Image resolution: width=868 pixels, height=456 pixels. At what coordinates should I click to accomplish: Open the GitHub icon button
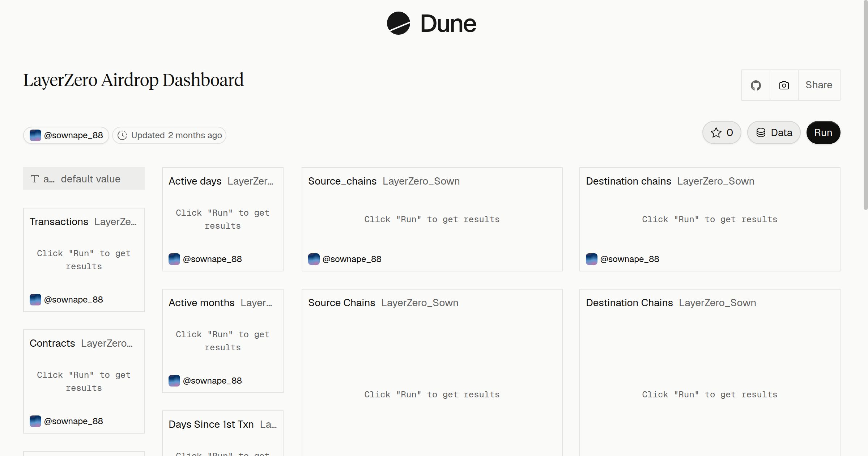coord(756,85)
